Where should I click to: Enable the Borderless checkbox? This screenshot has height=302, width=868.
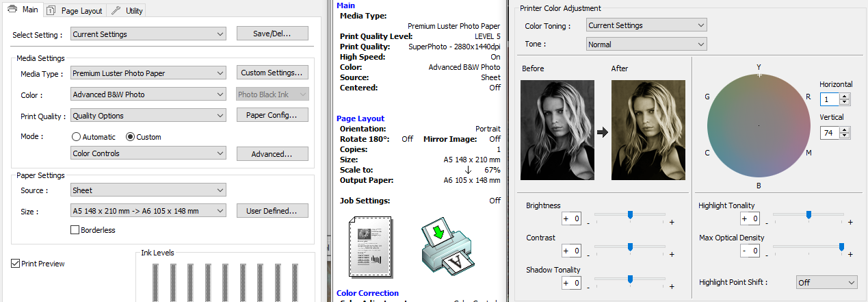(75, 230)
